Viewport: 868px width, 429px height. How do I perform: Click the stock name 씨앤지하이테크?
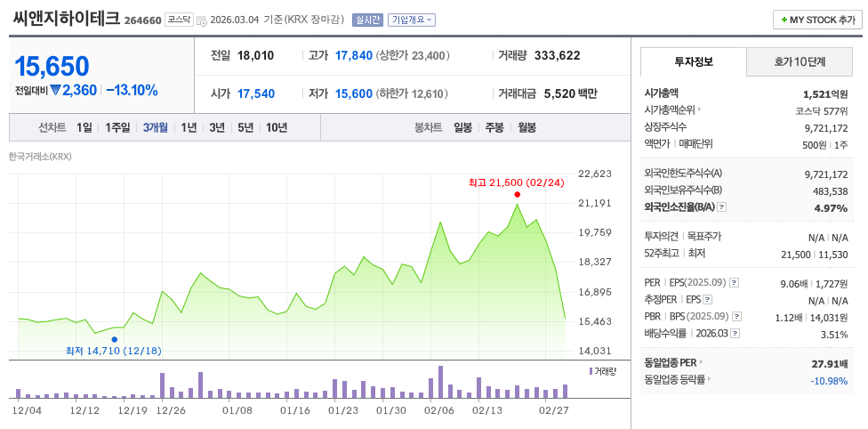[66, 19]
